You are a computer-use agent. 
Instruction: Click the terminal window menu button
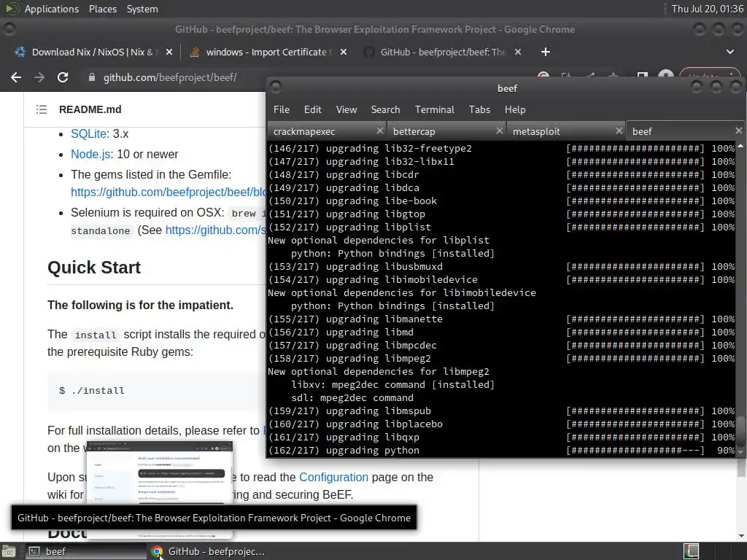(275, 87)
